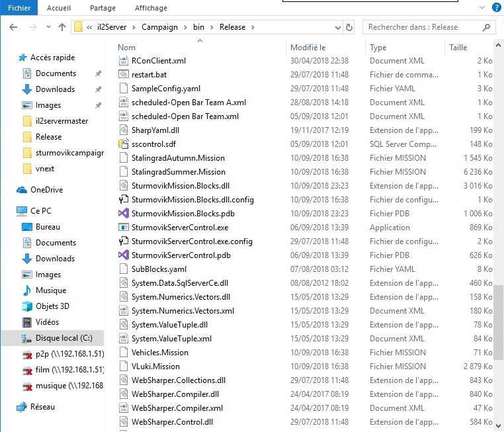Click the file list scrollbar down arrow
Image resolution: width=504 pixels, height=432 pixels.
click(x=498, y=425)
